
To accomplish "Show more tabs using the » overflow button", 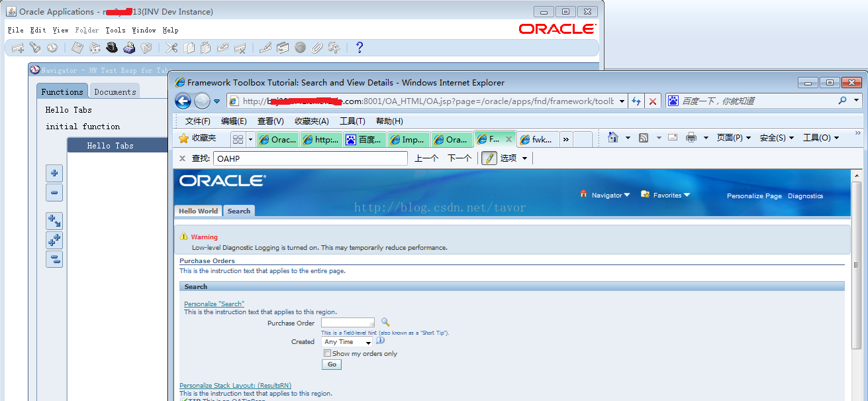I will pos(565,139).
